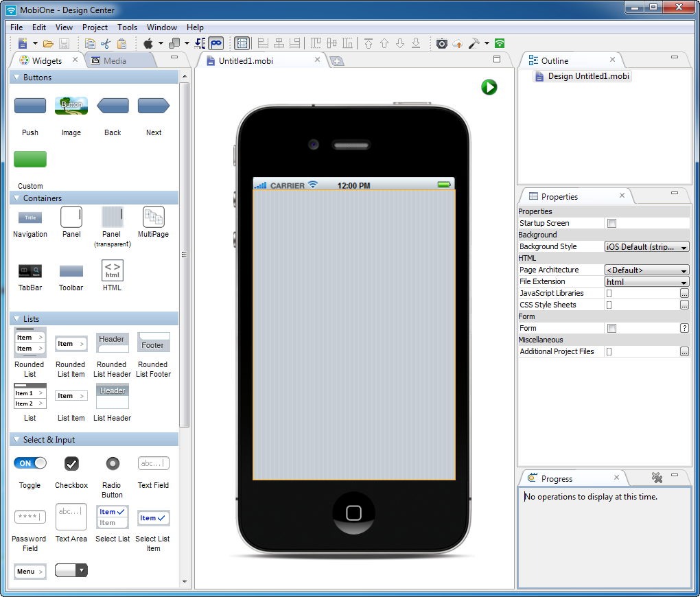Click browse button for JavaScript Libraries
Screen dimensions: 700x597
click(684, 293)
